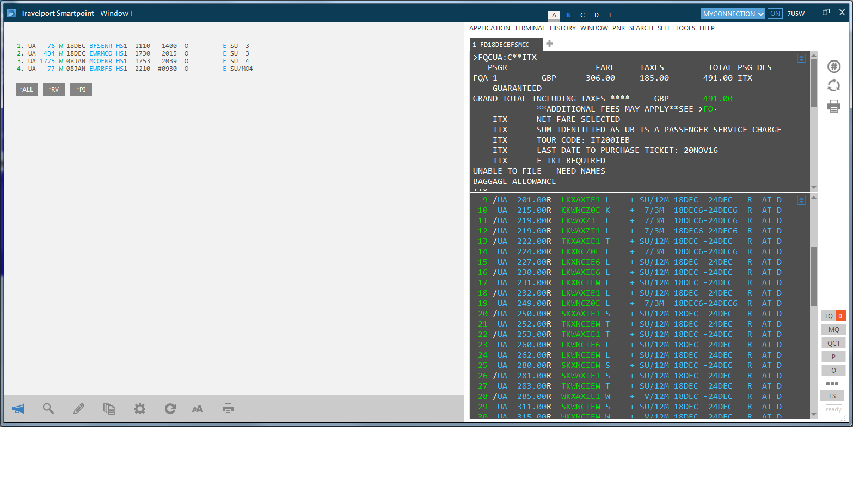Select fare basis TKXAXIE1 on line 13
Viewport: 853px width, 504px height.
[581, 241]
